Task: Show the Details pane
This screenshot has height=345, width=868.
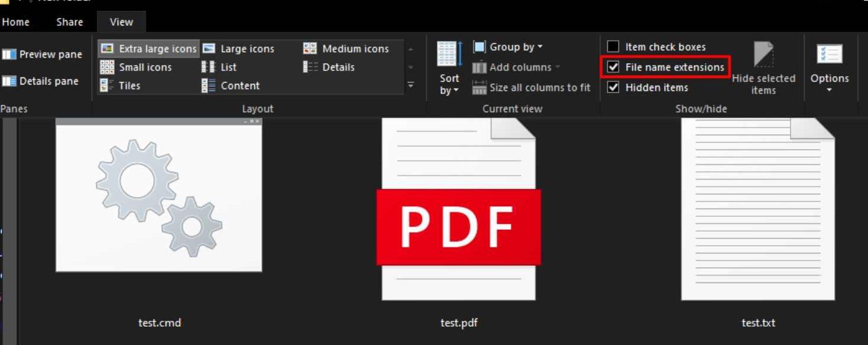Action: pyautogui.click(x=41, y=82)
